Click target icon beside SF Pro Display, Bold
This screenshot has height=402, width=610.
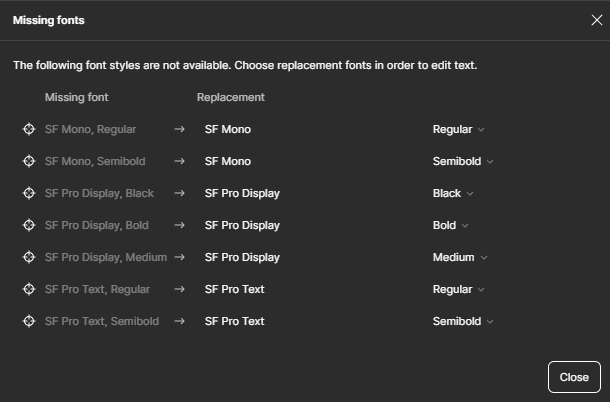click(x=29, y=225)
